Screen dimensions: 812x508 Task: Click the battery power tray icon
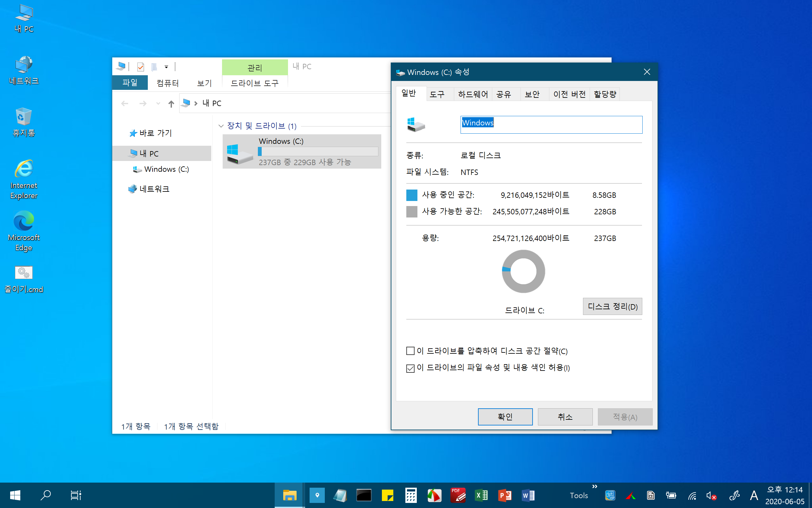671,496
